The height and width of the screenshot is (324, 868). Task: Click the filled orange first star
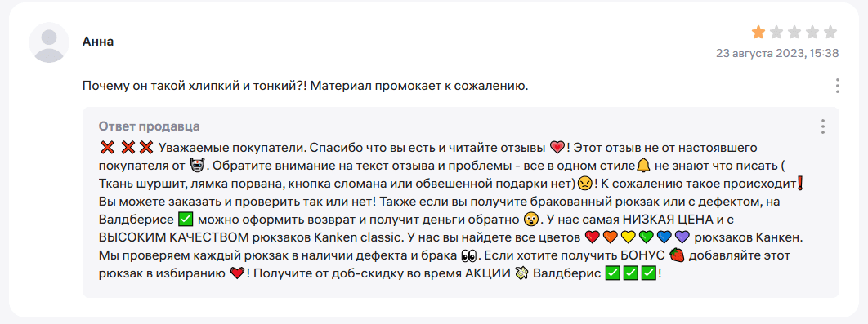coord(758,33)
